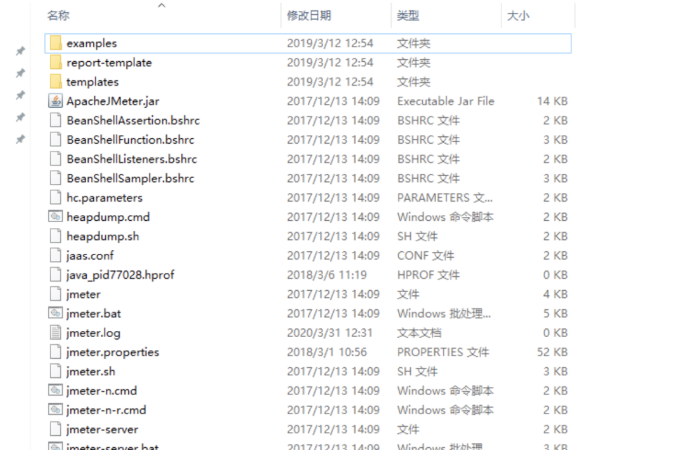This screenshot has width=682, height=450.
Task: Click the 文本文档 type cell
Action: [x=419, y=333]
